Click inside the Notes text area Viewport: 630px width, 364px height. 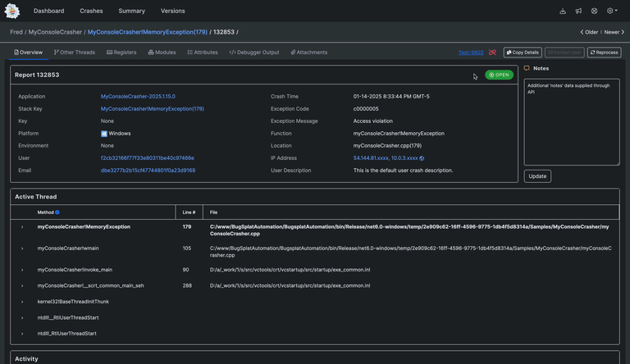tap(571, 121)
